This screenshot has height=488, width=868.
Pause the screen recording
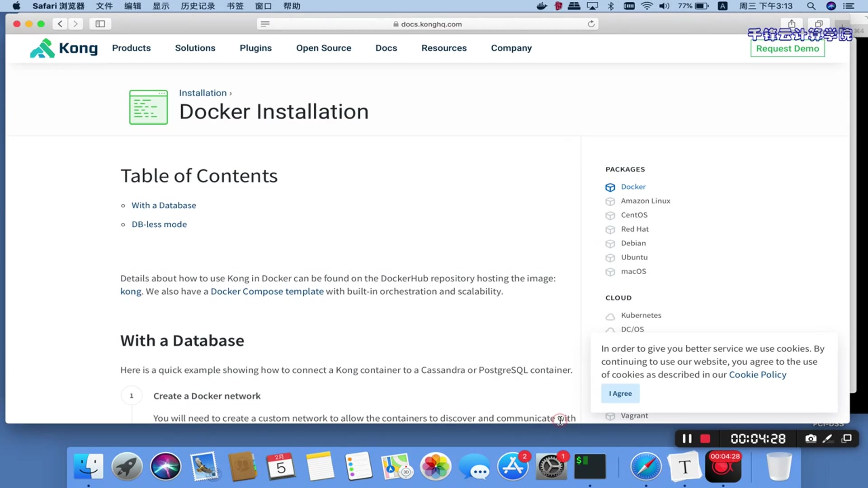[x=687, y=439]
